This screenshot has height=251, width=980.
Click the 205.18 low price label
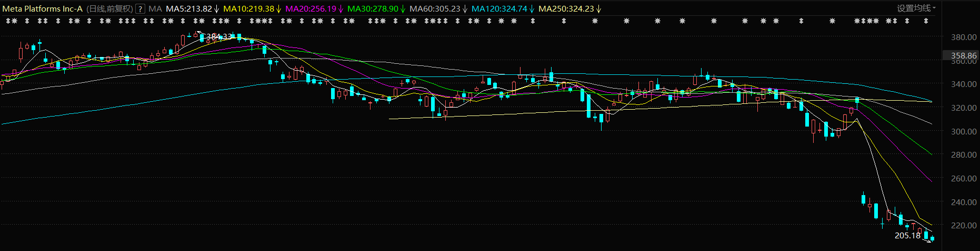point(908,236)
